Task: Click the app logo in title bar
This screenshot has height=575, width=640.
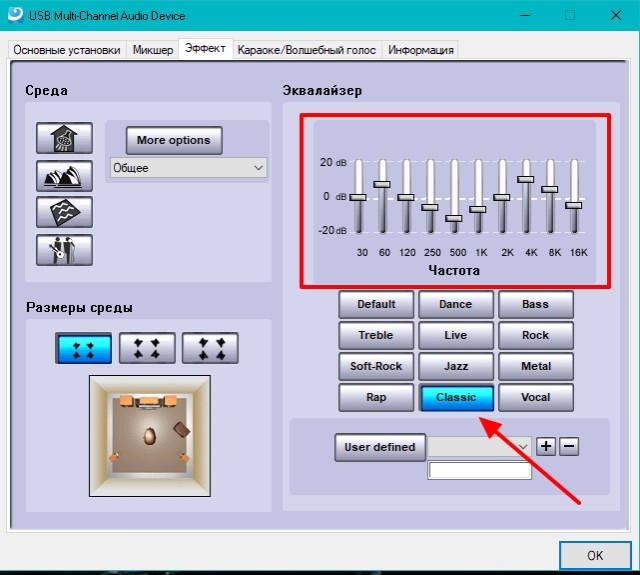Action: pos(16,15)
